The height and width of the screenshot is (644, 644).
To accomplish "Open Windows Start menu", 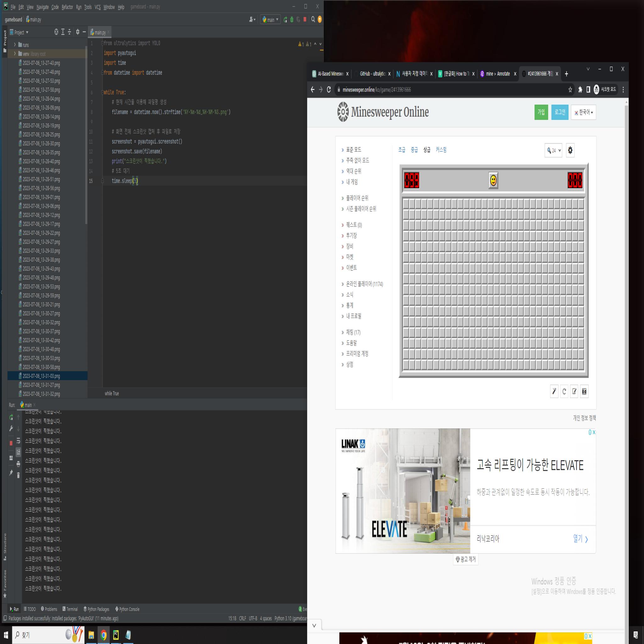I will 6,635.
